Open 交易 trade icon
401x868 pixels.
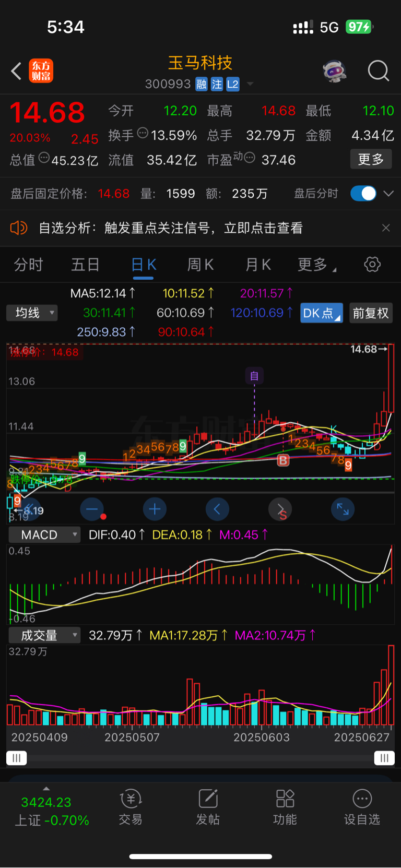[x=131, y=807]
